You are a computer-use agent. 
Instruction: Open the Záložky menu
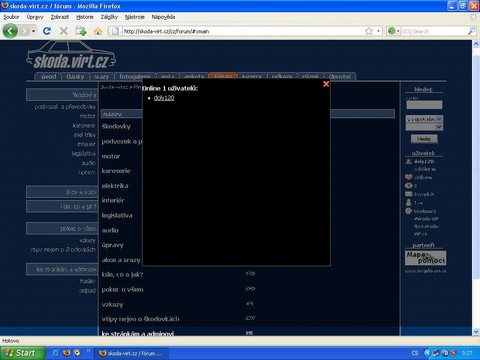[x=109, y=17]
